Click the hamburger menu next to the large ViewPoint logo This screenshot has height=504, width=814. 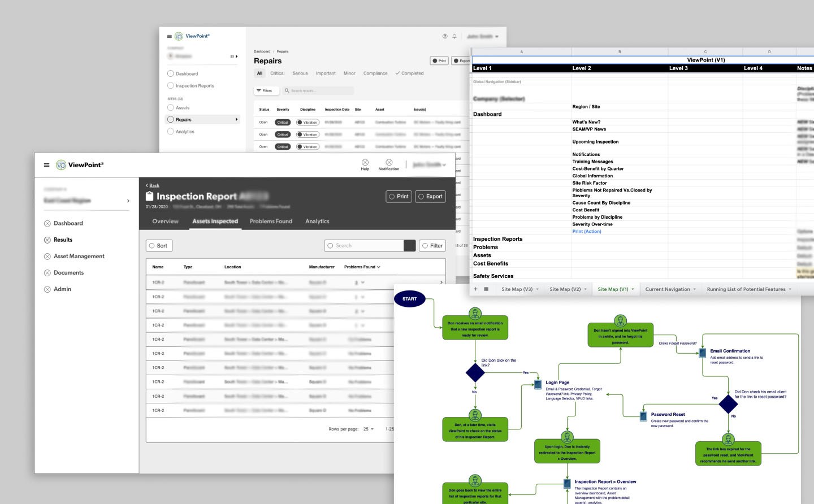pos(46,165)
